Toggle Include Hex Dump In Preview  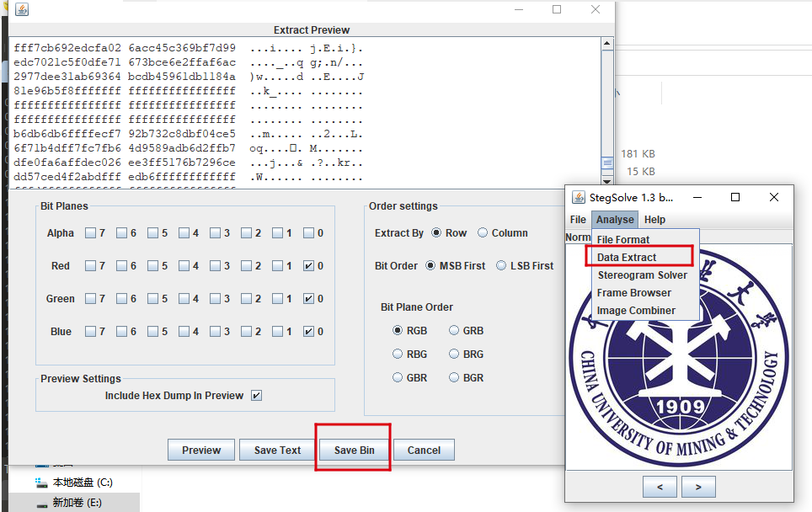pyautogui.click(x=256, y=396)
